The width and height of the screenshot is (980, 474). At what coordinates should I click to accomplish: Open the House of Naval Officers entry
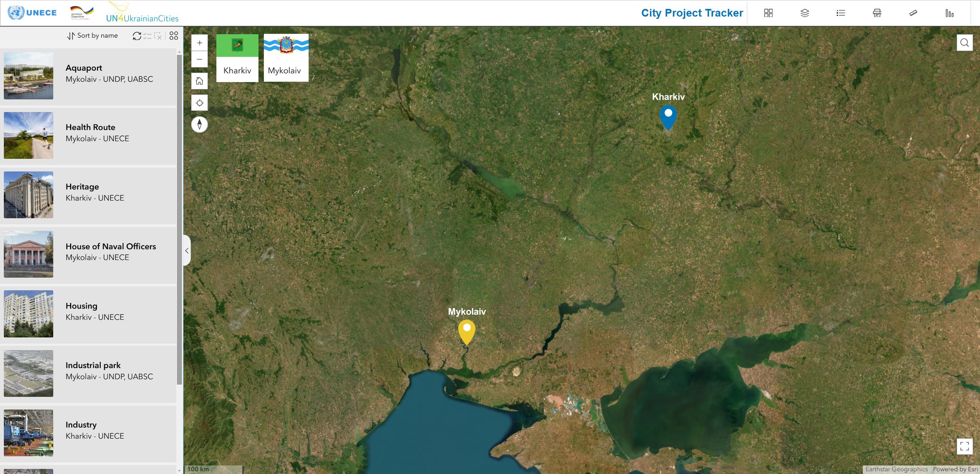88,255
